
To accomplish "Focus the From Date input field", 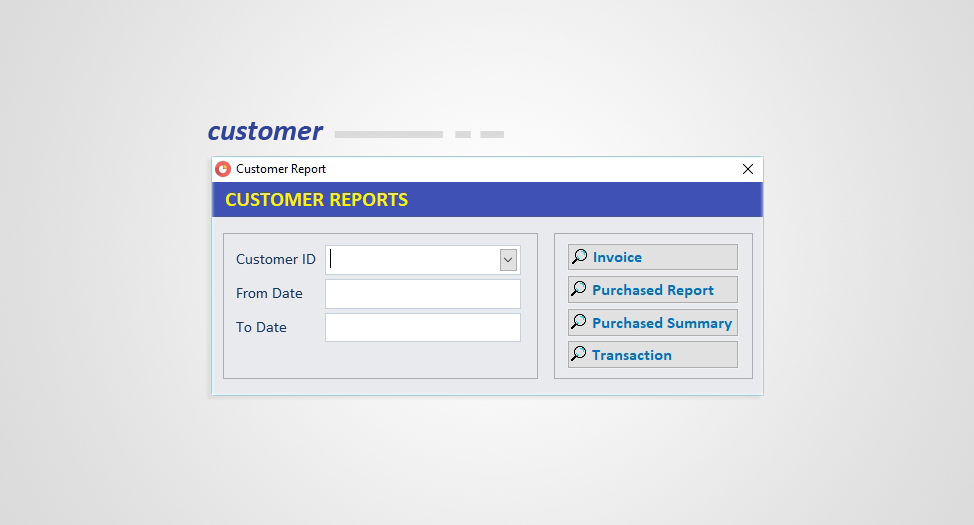I will [x=422, y=294].
